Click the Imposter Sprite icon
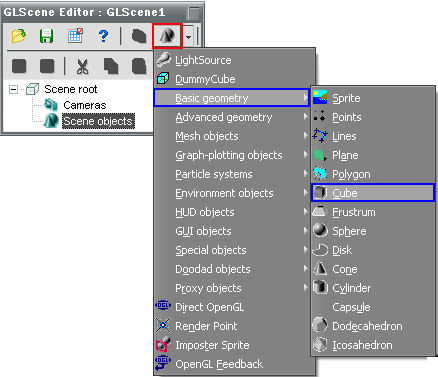Screen dimensions: 438x377 tap(163, 344)
